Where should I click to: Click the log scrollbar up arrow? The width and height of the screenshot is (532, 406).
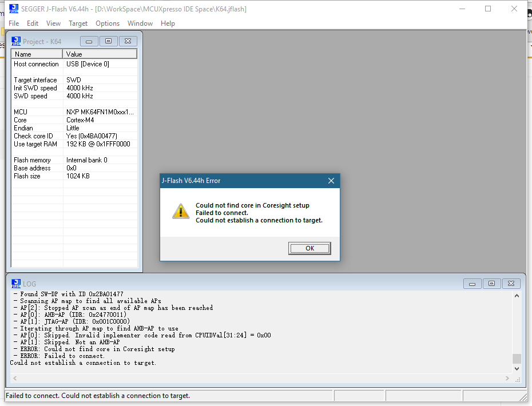[517, 296]
